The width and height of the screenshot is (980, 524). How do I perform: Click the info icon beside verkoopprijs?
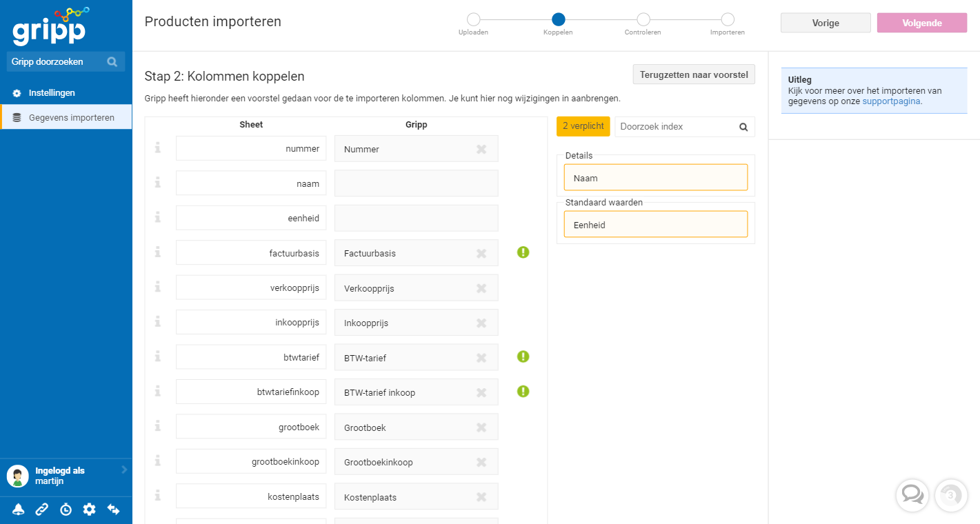click(158, 287)
